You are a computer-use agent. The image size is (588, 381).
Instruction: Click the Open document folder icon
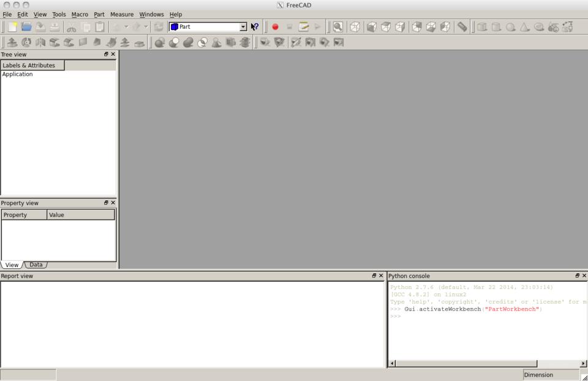[26, 27]
